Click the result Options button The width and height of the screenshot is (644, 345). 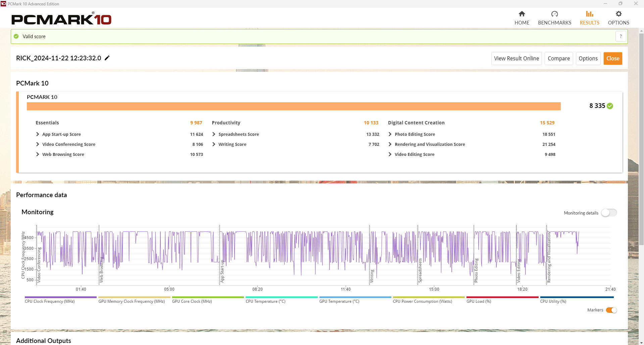(x=588, y=58)
